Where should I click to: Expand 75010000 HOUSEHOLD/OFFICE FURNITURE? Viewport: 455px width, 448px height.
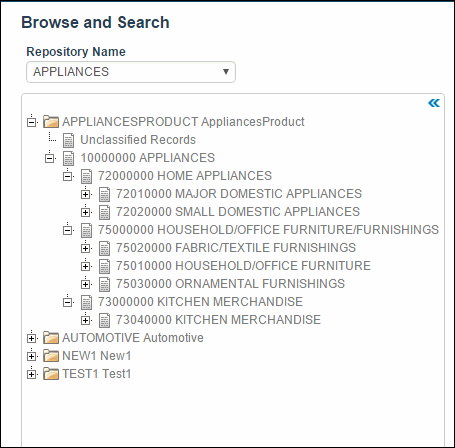pos(86,266)
